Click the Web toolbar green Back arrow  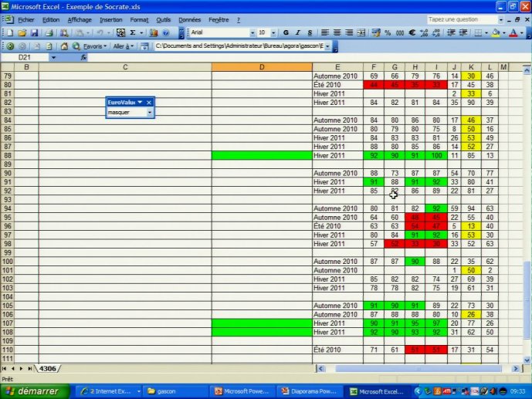point(10,46)
